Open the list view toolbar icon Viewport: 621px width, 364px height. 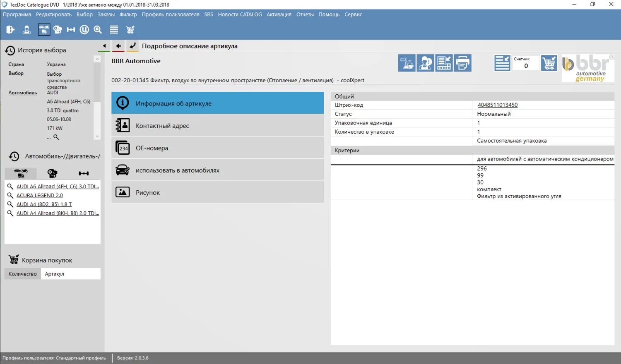pos(114,30)
